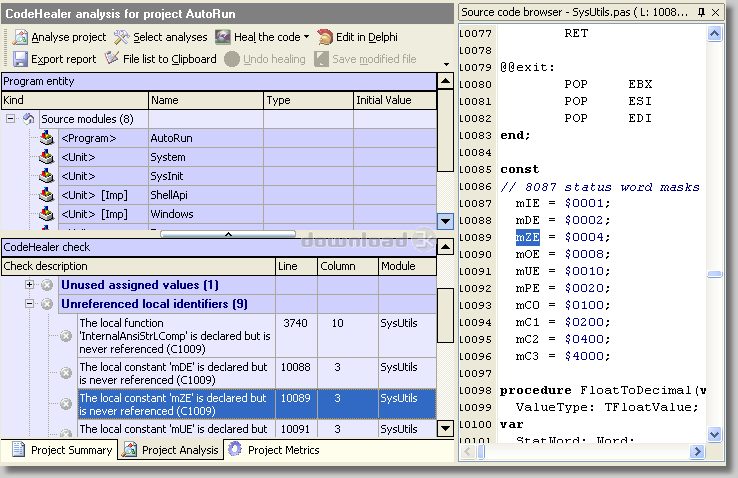The width and height of the screenshot is (738, 478).
Task: Click Save modified file button
Action: [366, 59]
